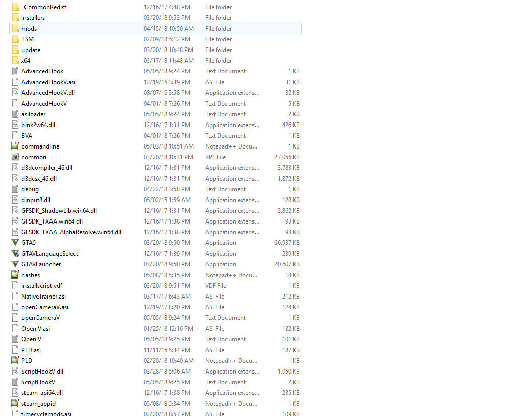Viewport: 531px width, 420px height.
Task: Click the ScriptHookV.dll size 1,050 KB
Action: (289, 372)
